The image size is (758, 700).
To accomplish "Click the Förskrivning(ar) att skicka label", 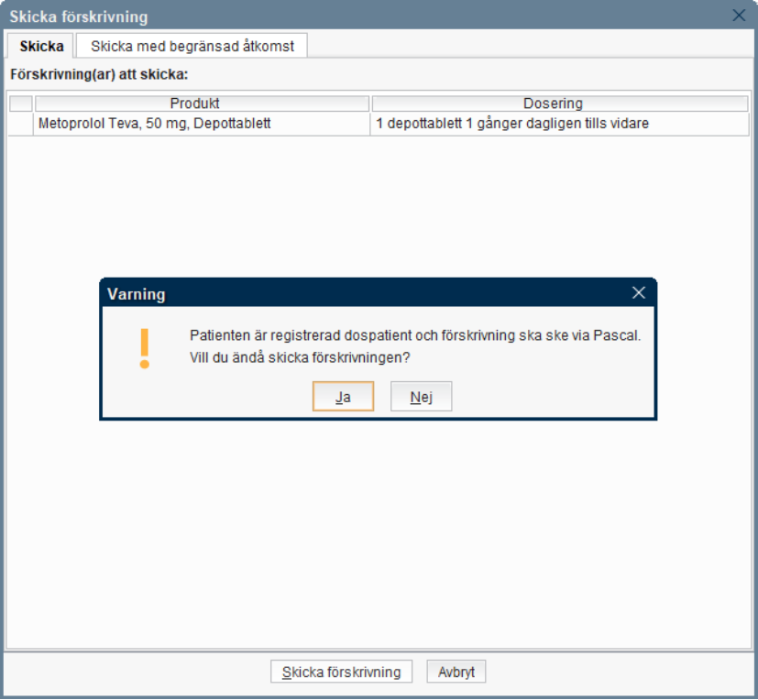I will 99,74.
